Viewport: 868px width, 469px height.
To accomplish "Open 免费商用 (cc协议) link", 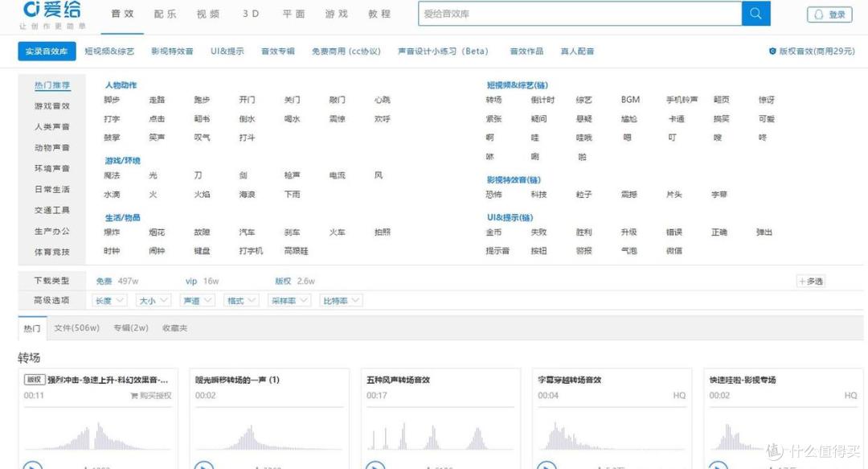I will click(346, 51).
